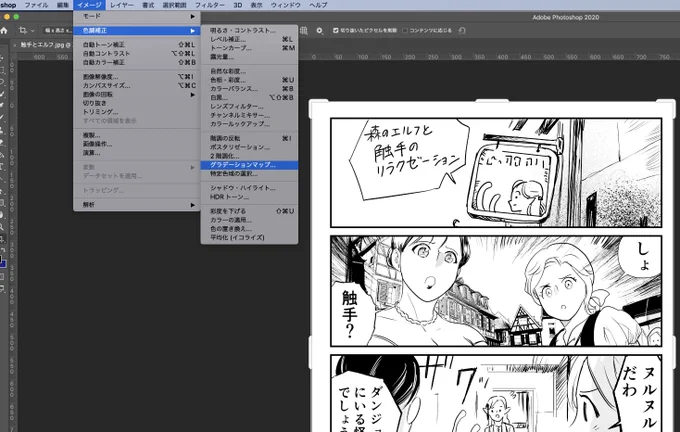Open the Crop tool preset picker
The height and width of the screenshot is (432, 680).
[x=26, y=30]
